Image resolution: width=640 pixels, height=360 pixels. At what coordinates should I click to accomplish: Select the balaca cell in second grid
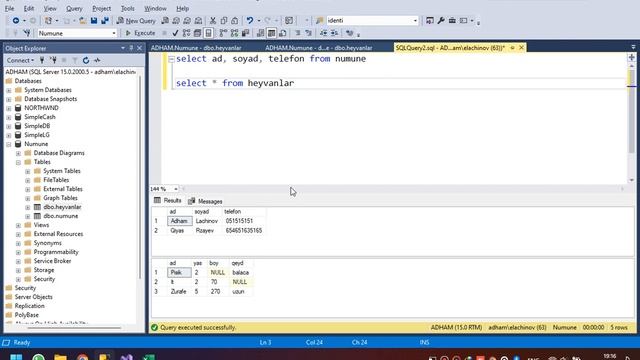pyautogui.click(x=241, y=272)
